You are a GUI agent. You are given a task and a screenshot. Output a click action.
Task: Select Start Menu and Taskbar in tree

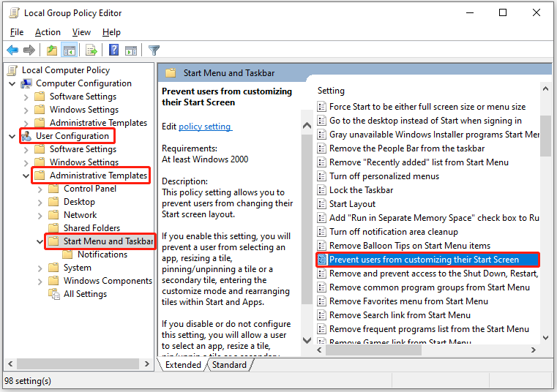tap(108, 241)
